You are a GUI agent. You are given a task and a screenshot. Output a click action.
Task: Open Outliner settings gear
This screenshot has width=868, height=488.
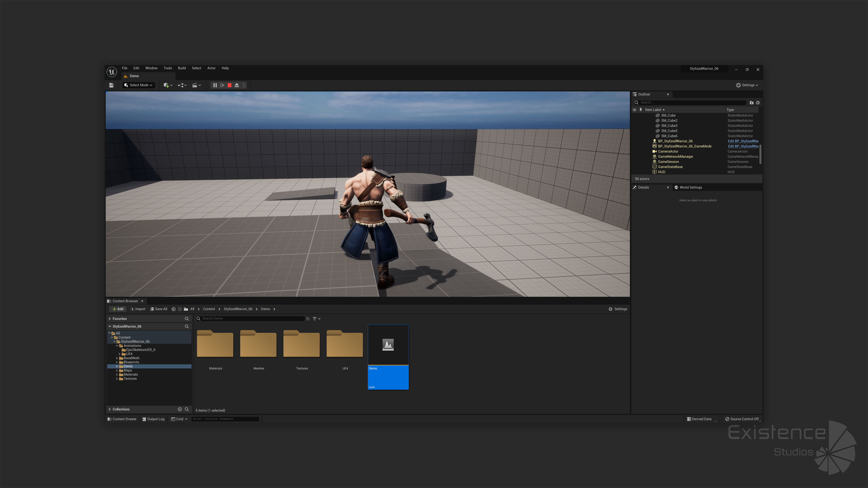pos(758,103)
